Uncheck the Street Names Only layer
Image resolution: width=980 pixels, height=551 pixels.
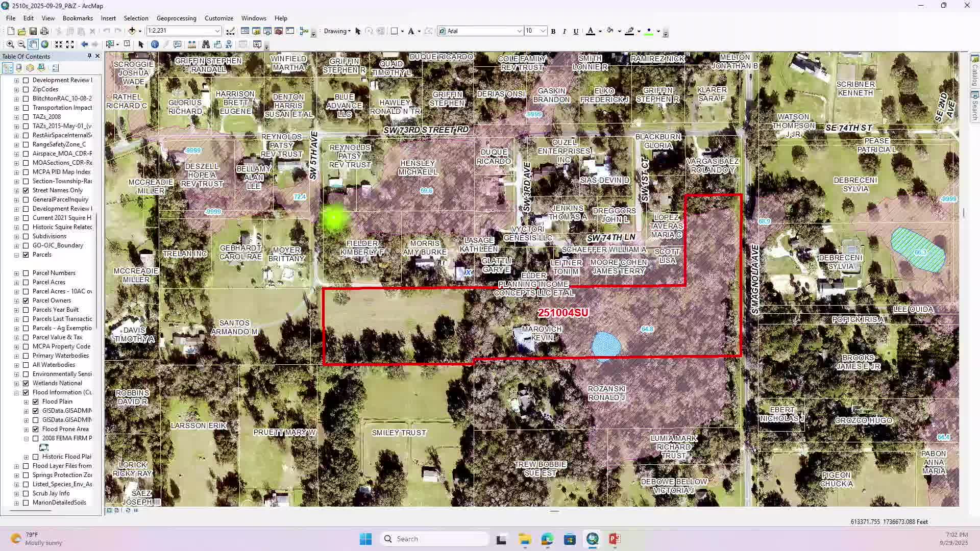pyautogui.click(x=26, y=190)
